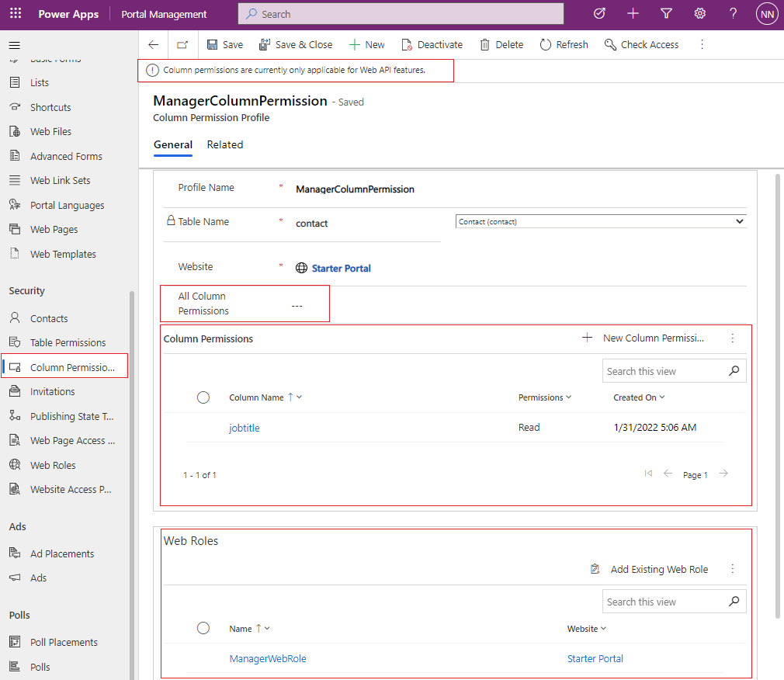The image size is (784, 680).
Task: Open Table Permissions in the sidebar
Action: click(68, 342)
